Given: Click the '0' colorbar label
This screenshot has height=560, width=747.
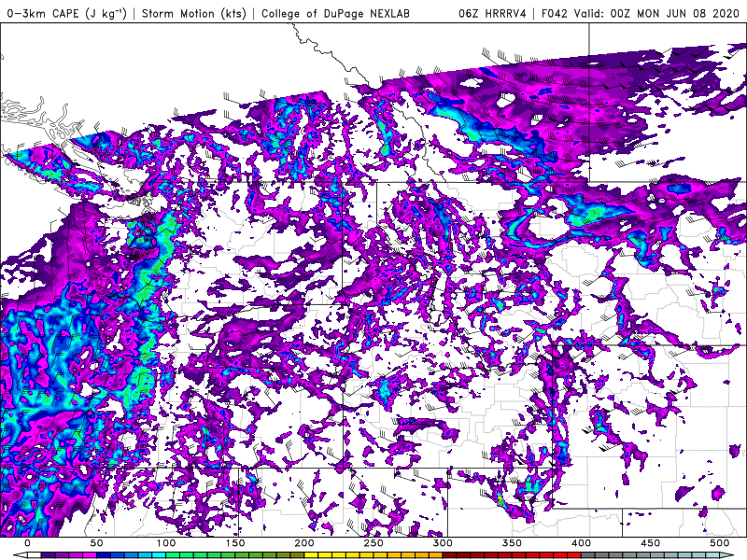Looking at the screenshot, I should pyautogui.click(x=28, y=543).
